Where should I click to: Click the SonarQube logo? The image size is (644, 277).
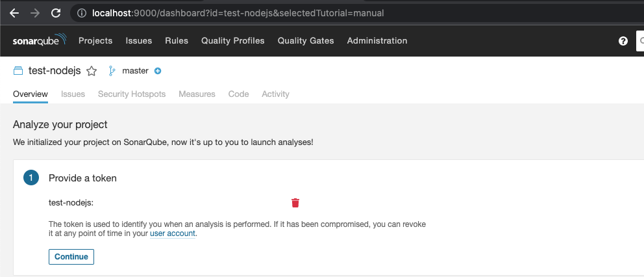point(39,40)
